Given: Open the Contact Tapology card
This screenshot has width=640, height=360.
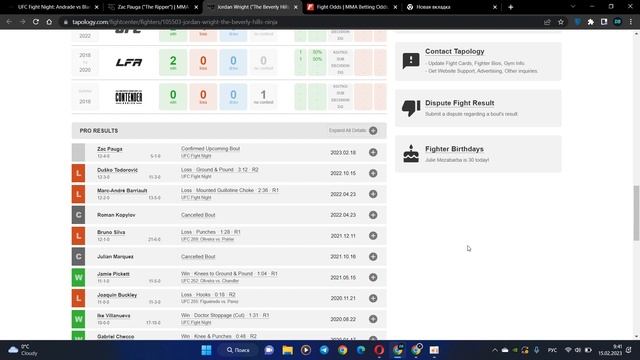Looking at the screenshot, I should pos(478,61).
